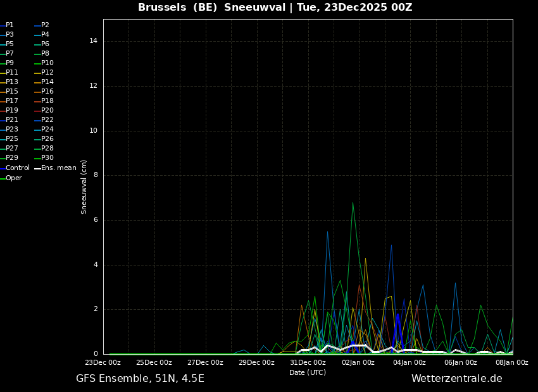538x392 pixels.
Task: Click the P10 legend label
Action: click(47, 63)
